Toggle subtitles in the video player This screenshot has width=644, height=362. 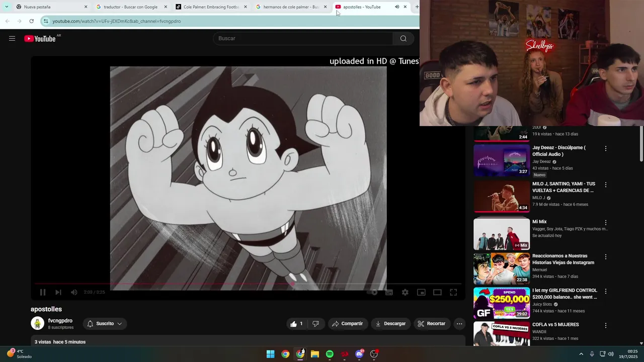tap(389, 292)
